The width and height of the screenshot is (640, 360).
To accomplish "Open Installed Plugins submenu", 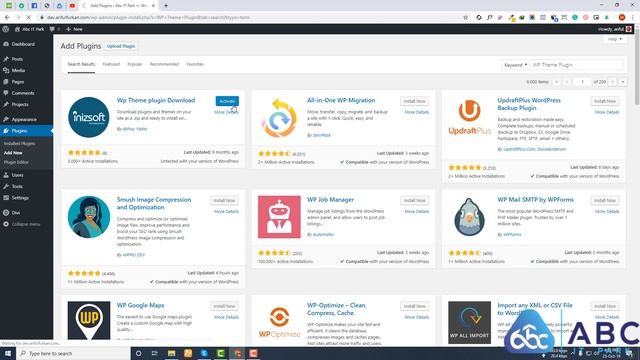I will (x=19, y=144).
